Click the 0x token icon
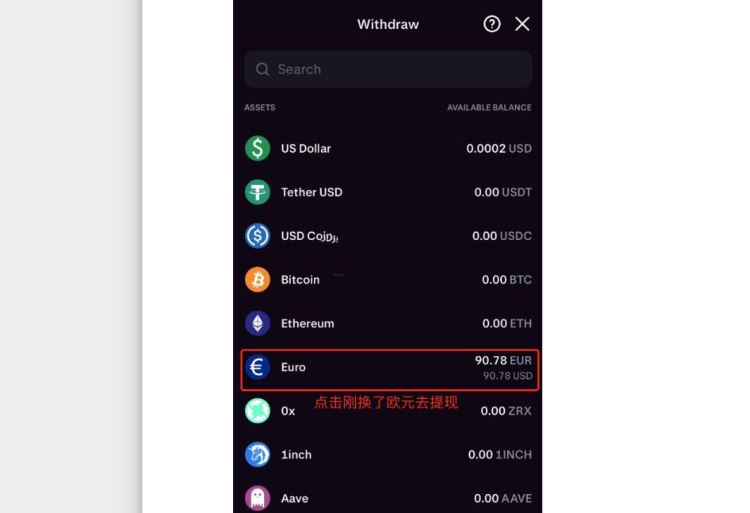The width and height of the screenshot is (750, 513). (x=257, y=411)
